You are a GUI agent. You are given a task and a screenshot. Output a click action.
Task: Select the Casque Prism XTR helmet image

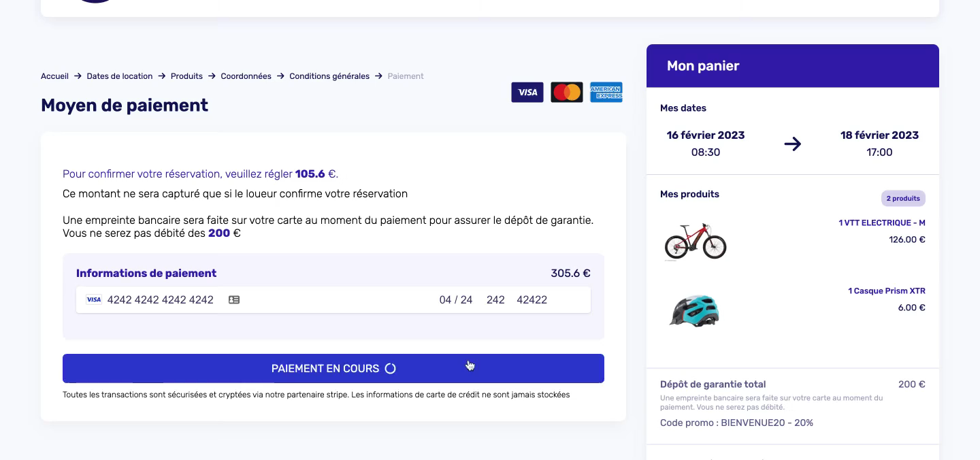tap(694, 310)
